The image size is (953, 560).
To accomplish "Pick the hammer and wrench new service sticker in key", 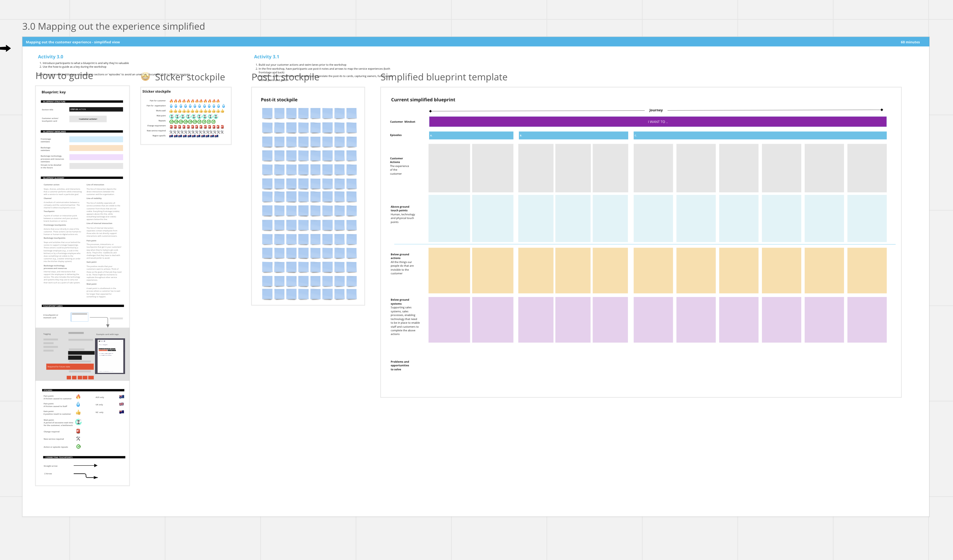I will pyautogui.click(x=78, y=439).
